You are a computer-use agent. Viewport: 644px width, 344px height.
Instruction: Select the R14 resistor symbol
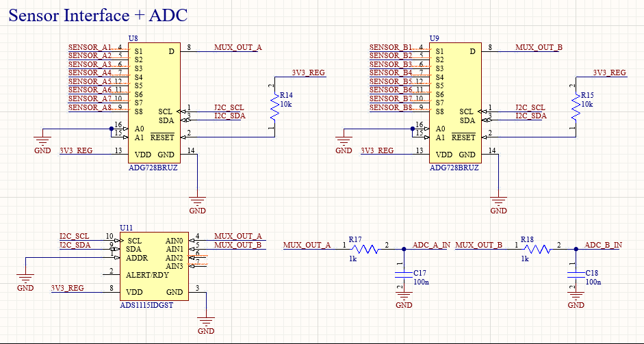point(274,108)
